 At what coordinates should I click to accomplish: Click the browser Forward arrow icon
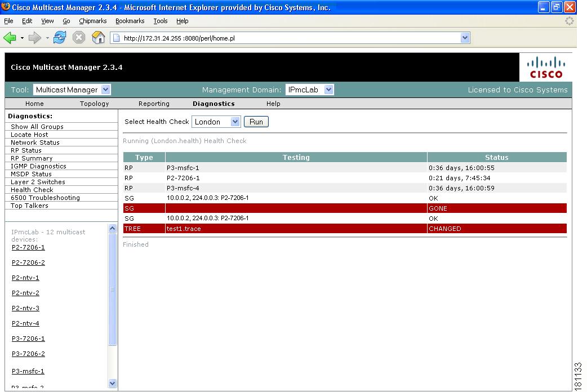point(35,38)
